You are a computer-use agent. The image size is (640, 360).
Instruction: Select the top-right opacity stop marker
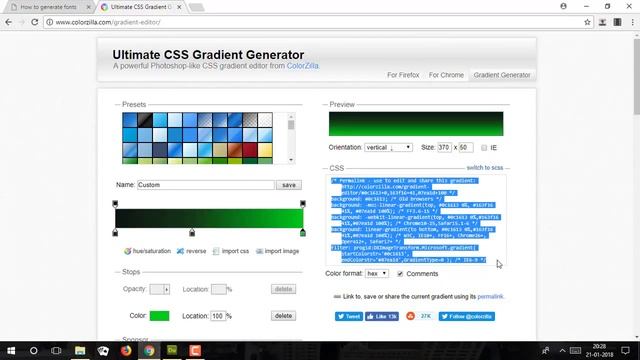tap(303, 204)
